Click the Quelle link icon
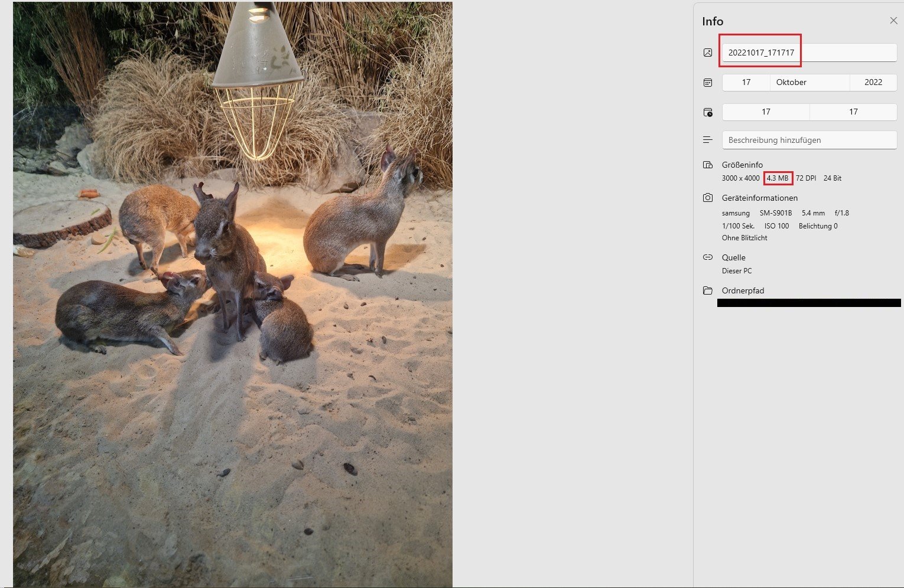This screenshot has width=904, height=588. 708,257
